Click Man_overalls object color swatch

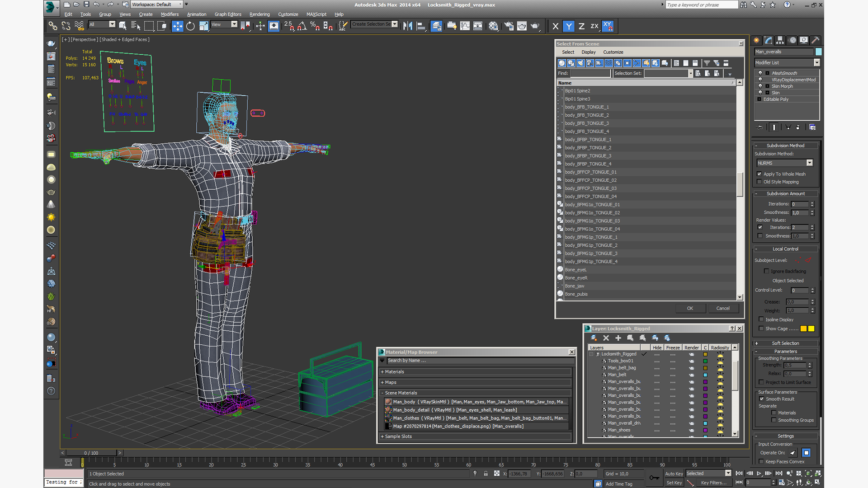coord(818,52)
